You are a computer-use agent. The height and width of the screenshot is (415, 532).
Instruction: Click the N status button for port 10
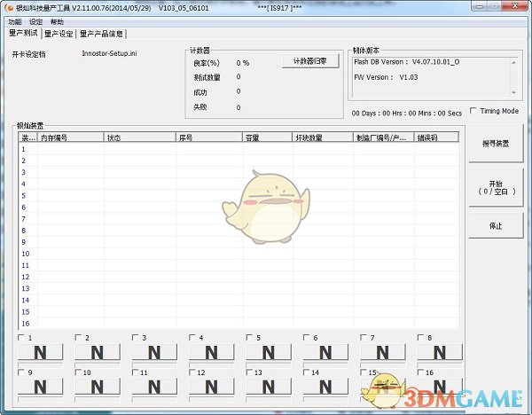[98, 387]
